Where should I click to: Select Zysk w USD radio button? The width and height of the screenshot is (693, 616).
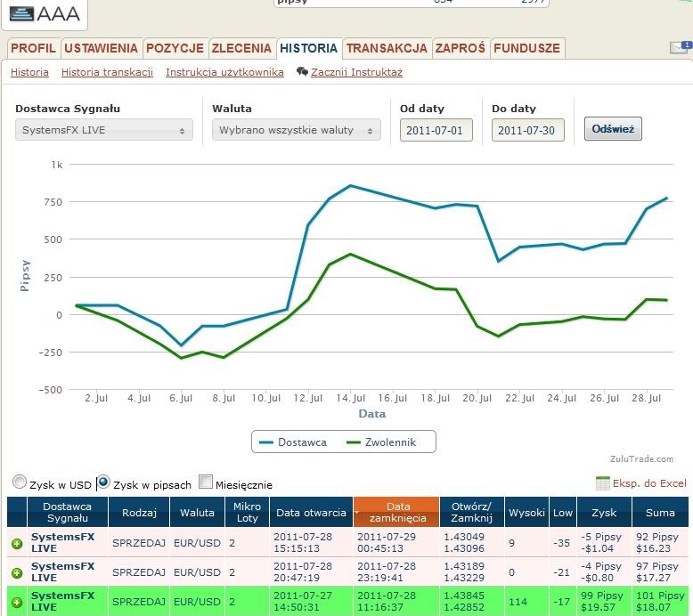20,482
